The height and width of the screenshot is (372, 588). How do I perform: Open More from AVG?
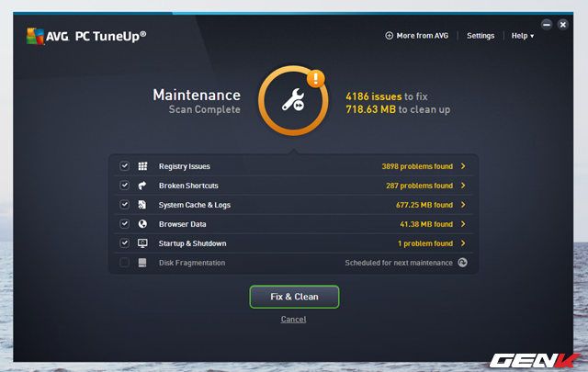pyautogui.click(x=419, y=36)
